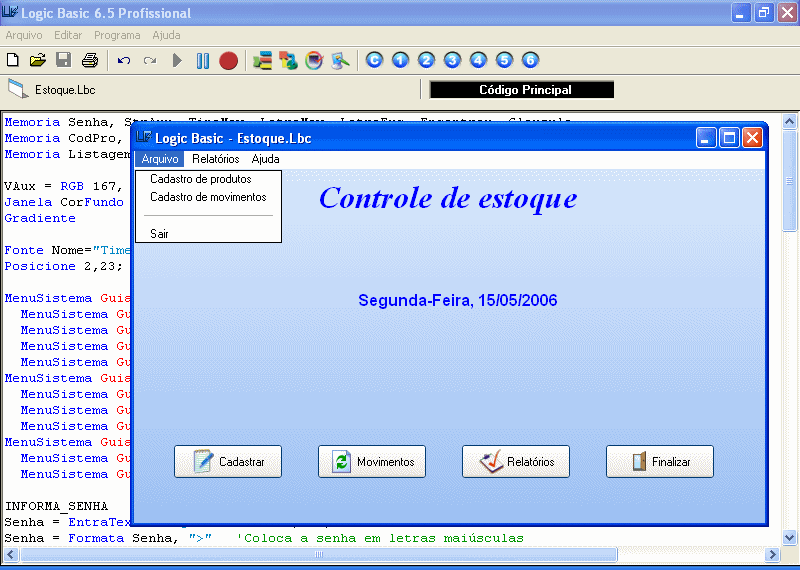Save the program with the floppy disk icon
Image resolution: width=800 pixels, height=570 pixels.
click(x=63, y=60)
